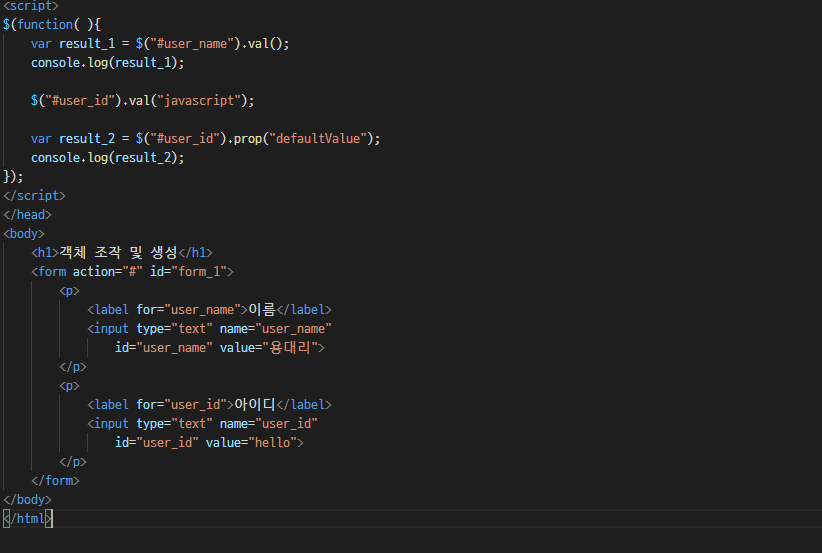Click the label text 아이디

tap(255, 405)
